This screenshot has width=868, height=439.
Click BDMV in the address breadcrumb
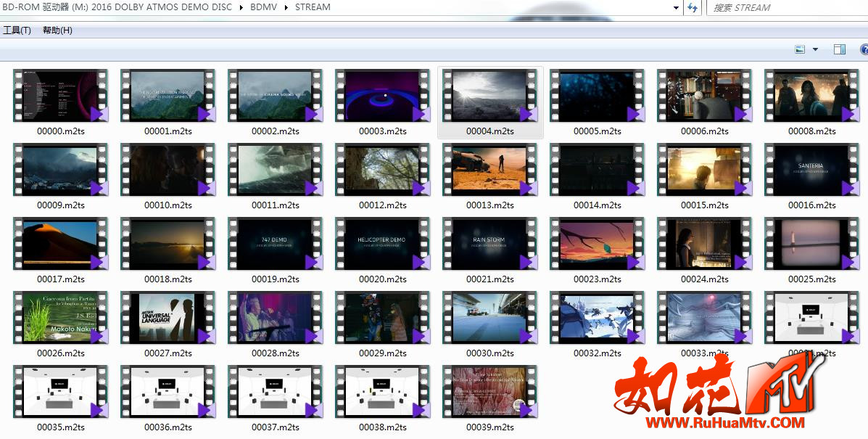pyautogui.click(x=264, y=7)
